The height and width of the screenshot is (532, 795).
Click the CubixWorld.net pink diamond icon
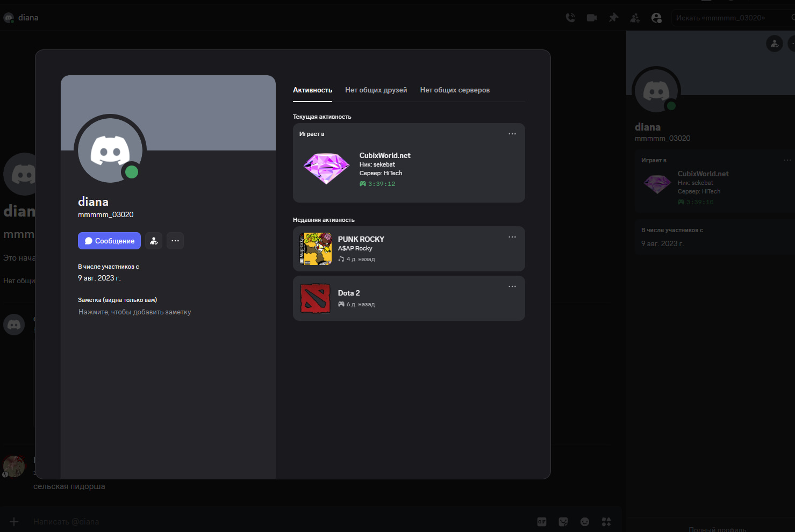326,168
